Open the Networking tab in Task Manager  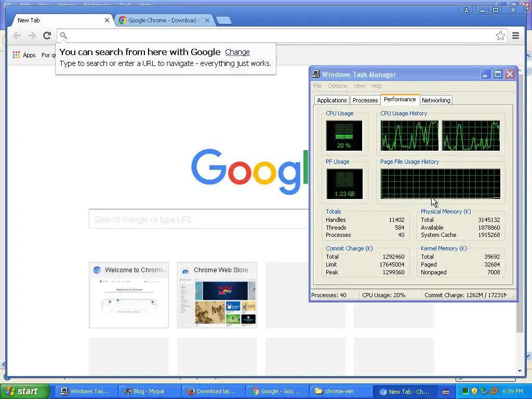pos(436,100)
